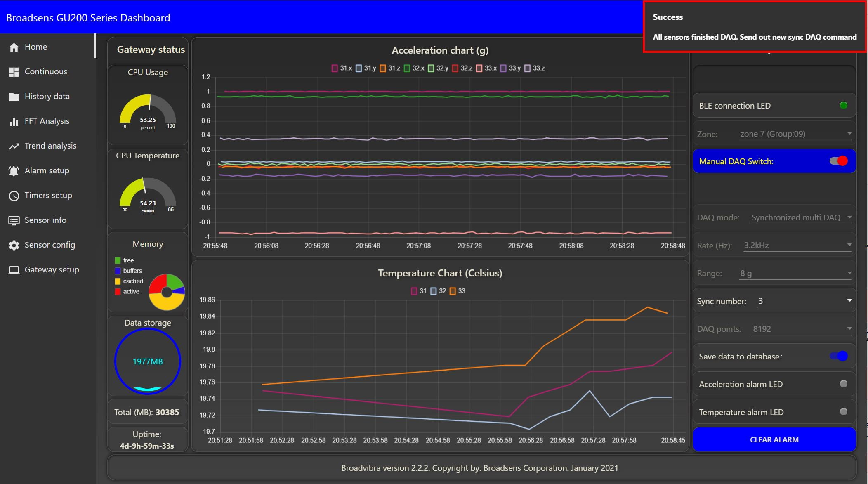This screenshot has height=484, width=868.
Task: Toggle sensor 31 in temperature legend
Action: click(419, 291)
